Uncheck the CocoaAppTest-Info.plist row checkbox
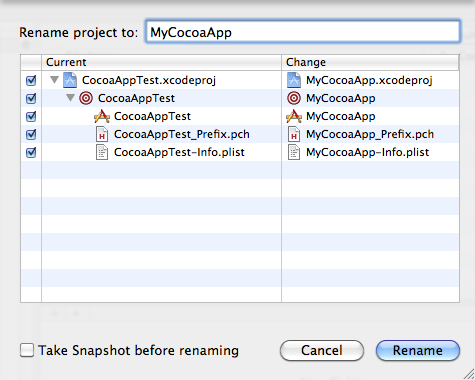 [x=31, y=152]
